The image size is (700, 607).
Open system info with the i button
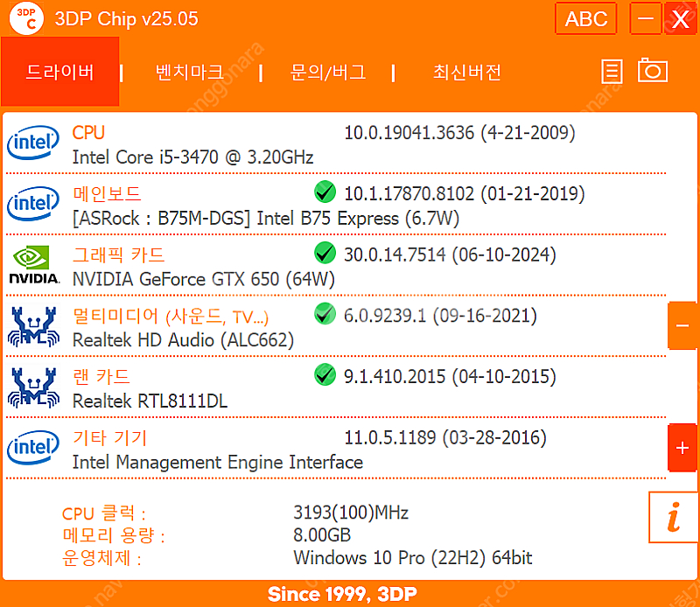[673, 517]
